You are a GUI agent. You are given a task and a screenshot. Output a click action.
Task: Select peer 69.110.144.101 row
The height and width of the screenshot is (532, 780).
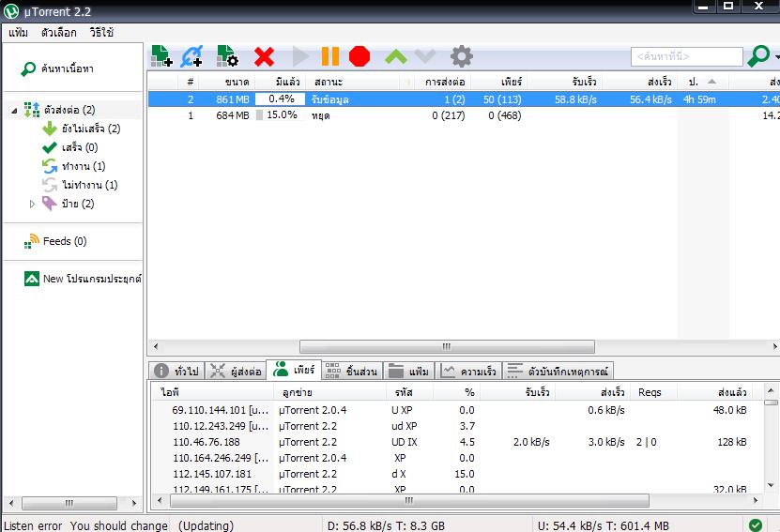tap(458, 410)
